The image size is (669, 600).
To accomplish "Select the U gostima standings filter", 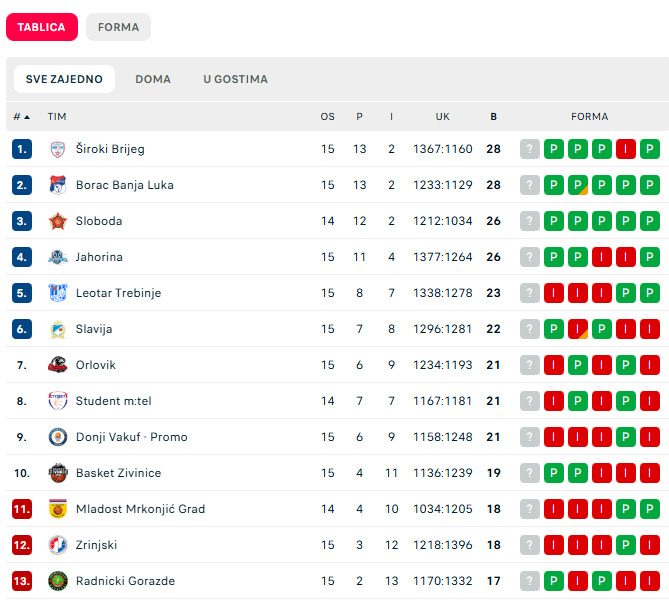I will [x=235, y=79].
